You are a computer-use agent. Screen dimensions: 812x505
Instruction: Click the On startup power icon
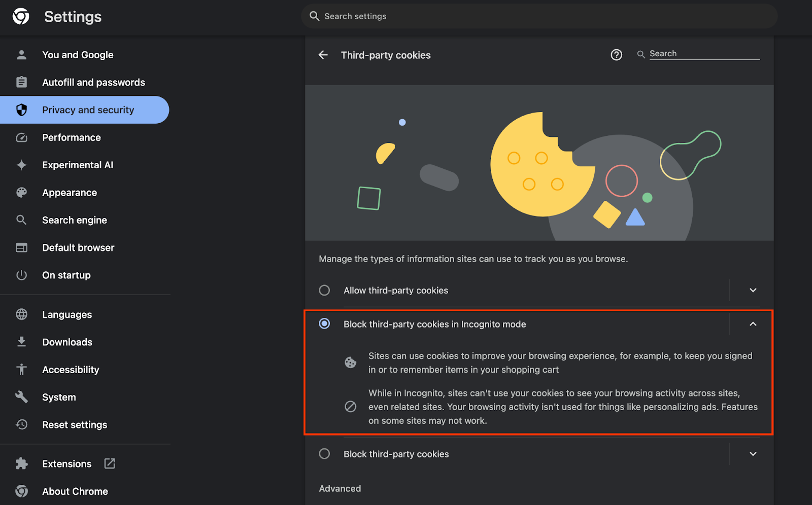[x=21, y=275]
